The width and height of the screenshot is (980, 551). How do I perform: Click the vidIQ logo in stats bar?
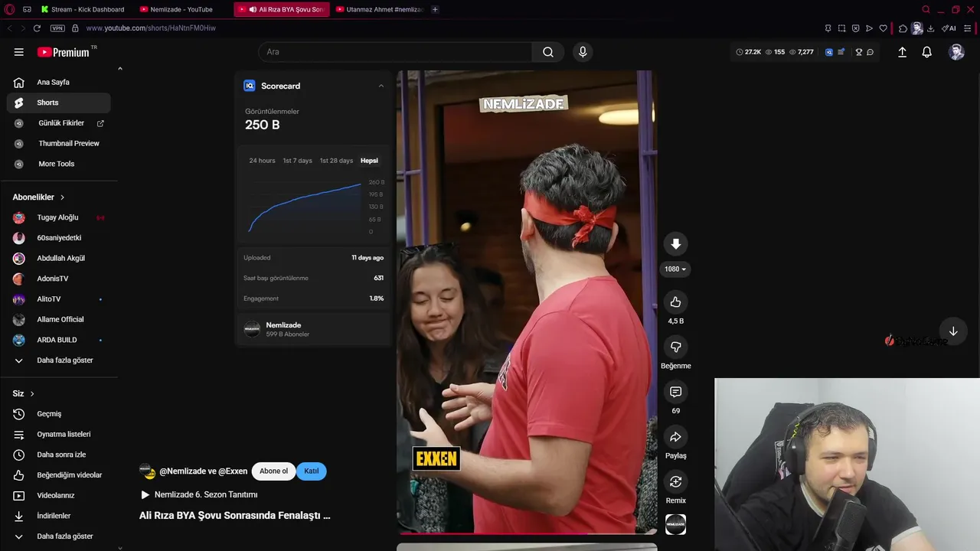tap(829, 52)
